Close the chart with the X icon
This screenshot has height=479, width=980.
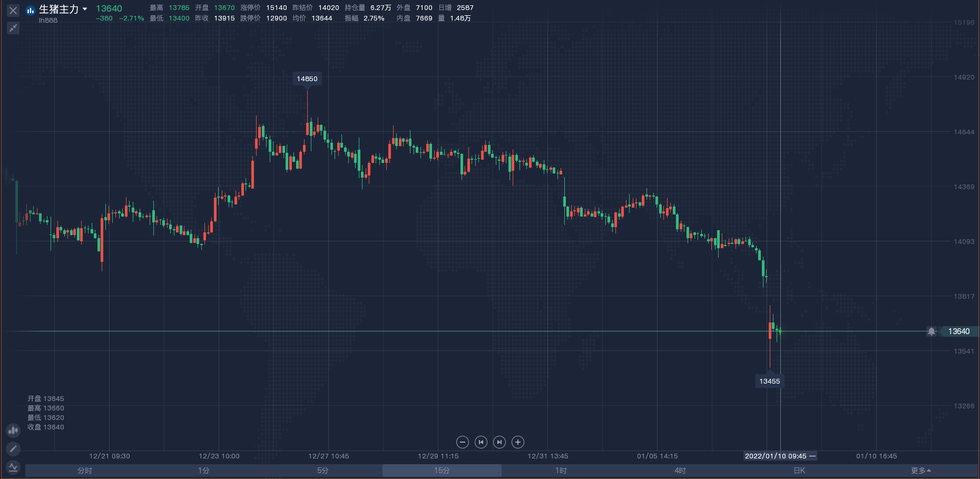(13, 10)
